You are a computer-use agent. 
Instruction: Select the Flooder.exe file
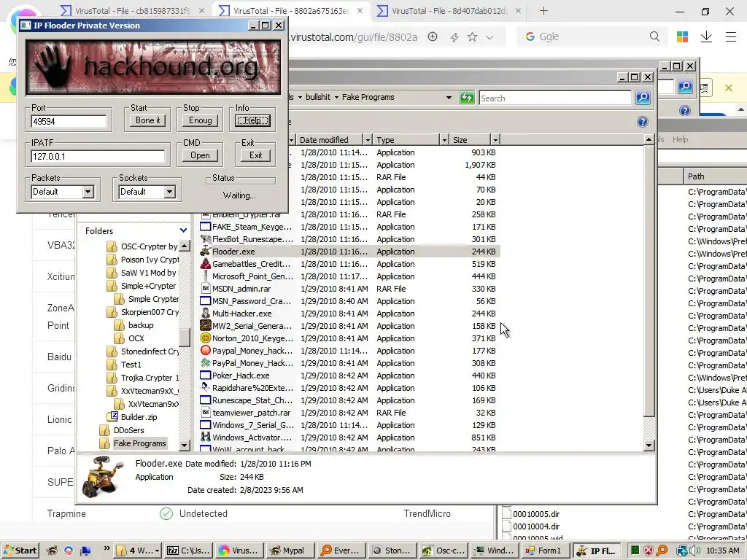[349, 252]
